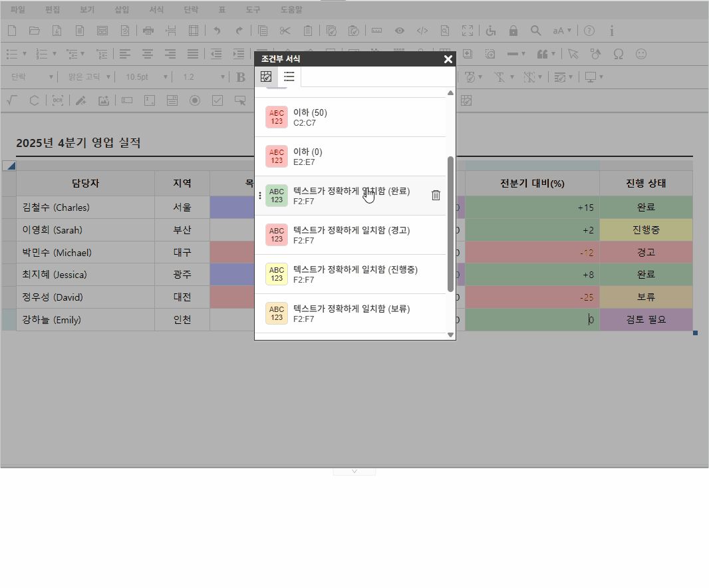709x588 pixels.
Task: Switch to the rules list tab in 조건부 서식
Action: coord(289,76)
